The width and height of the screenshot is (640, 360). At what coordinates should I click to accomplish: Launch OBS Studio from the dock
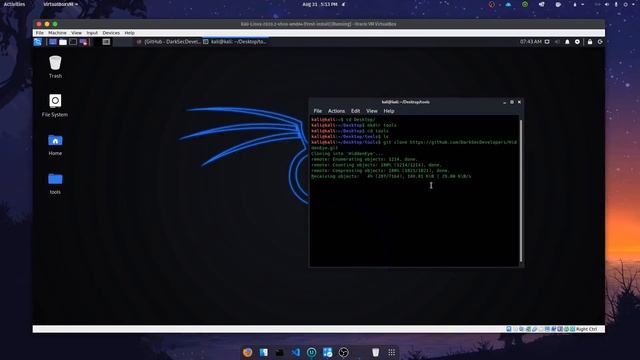click(344, 352)
